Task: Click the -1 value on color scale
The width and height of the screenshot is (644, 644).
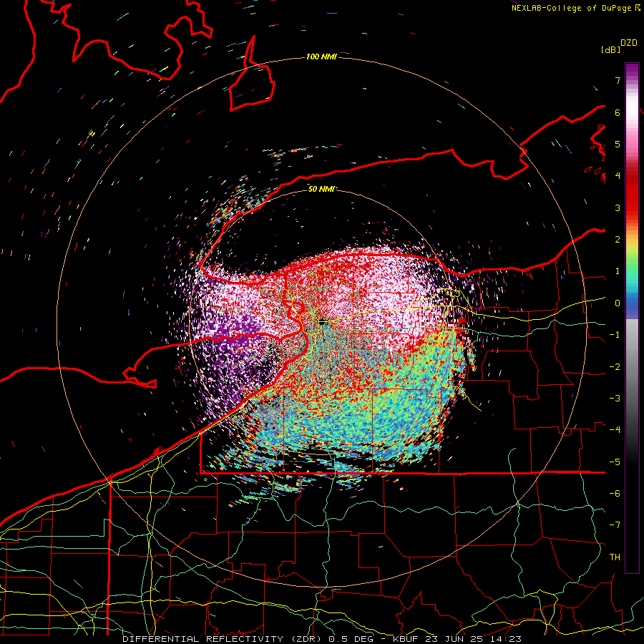Action: pos(615,335)
